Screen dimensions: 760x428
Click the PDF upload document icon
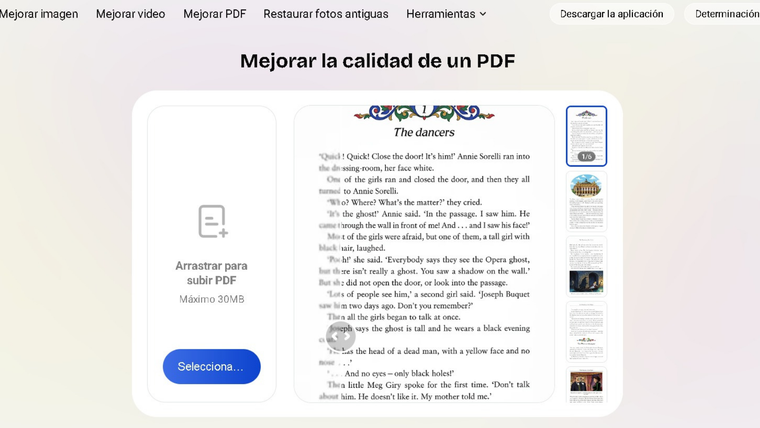[x=212, y=221]
